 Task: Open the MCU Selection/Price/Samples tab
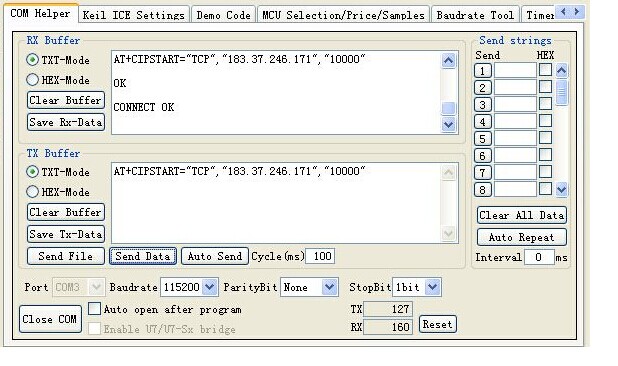click(x=343, y=15)
